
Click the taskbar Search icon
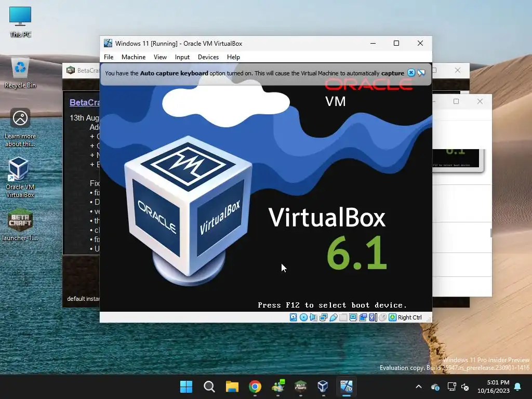209,387
